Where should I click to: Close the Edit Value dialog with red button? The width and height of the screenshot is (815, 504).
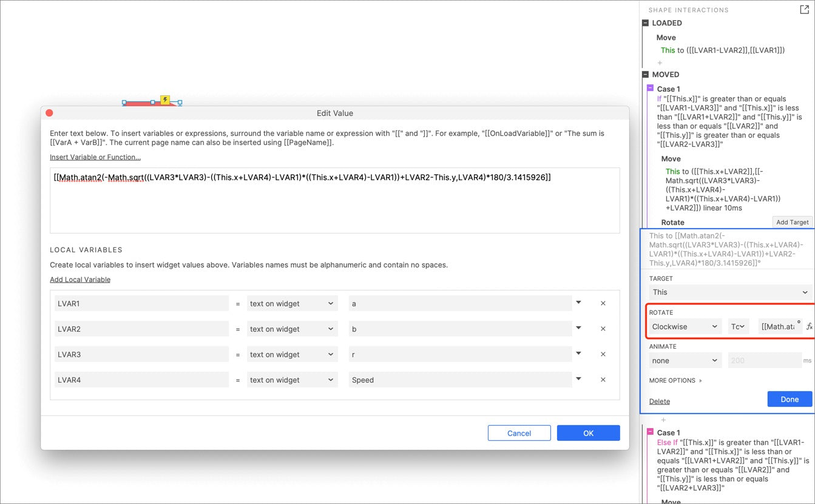click(50, 113)
